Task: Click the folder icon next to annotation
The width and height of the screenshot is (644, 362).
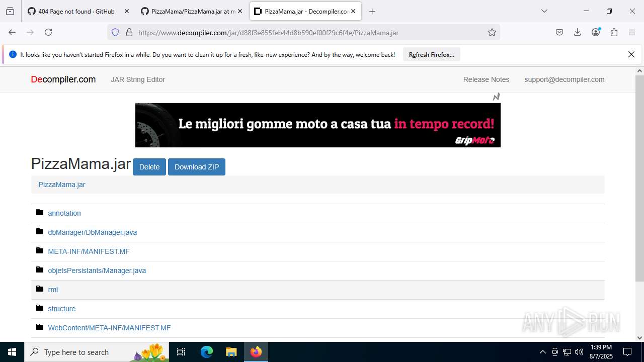Action: pos(40,213)
